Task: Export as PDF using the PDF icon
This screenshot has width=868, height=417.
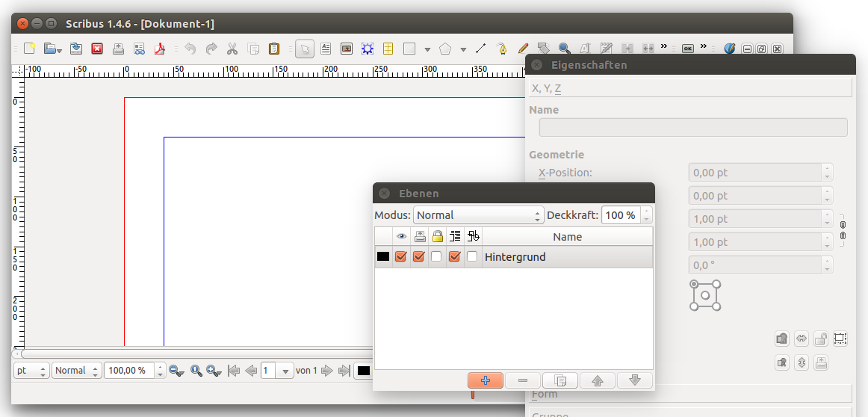Action: pyautogui.click(x=160, y=49)
